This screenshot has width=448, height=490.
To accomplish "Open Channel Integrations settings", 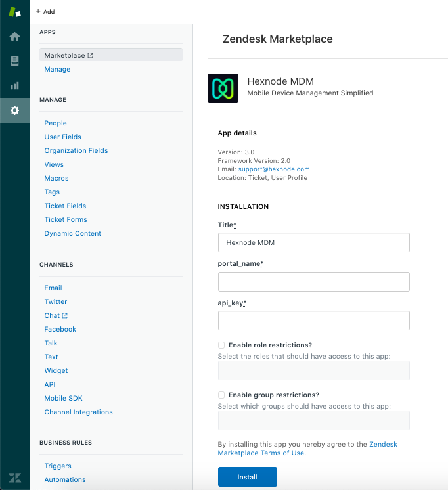I will tap(78, 412).
